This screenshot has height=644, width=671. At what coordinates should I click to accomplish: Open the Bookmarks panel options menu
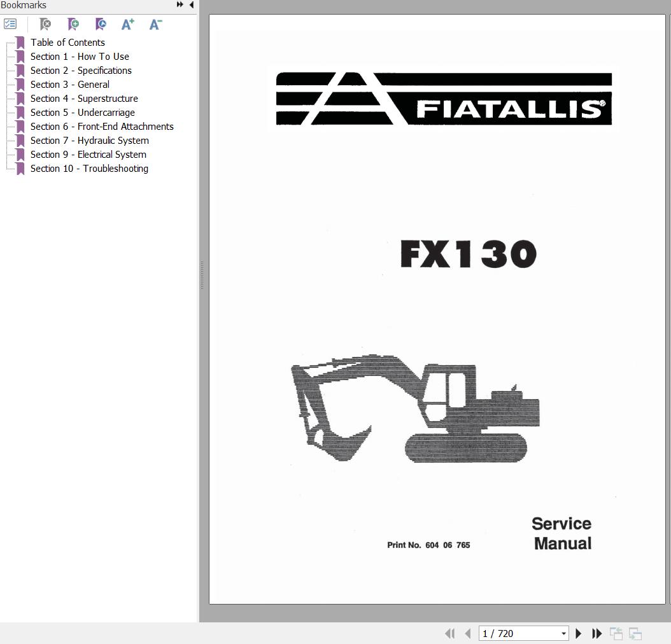(10, 24)
